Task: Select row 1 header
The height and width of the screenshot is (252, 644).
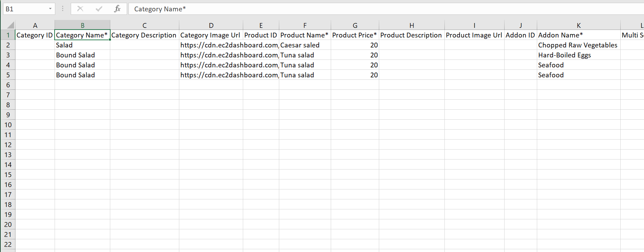Action: tap(8, 35)
